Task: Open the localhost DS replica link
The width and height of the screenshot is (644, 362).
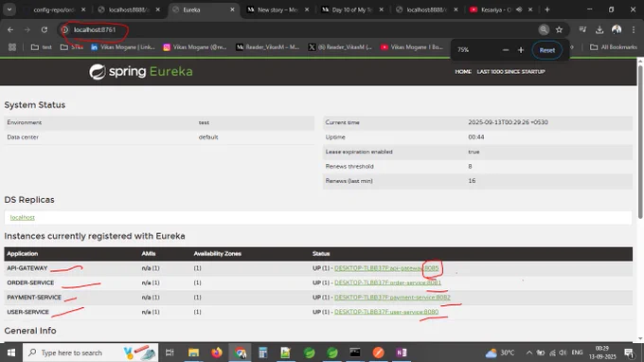Action: click(22, 217)
